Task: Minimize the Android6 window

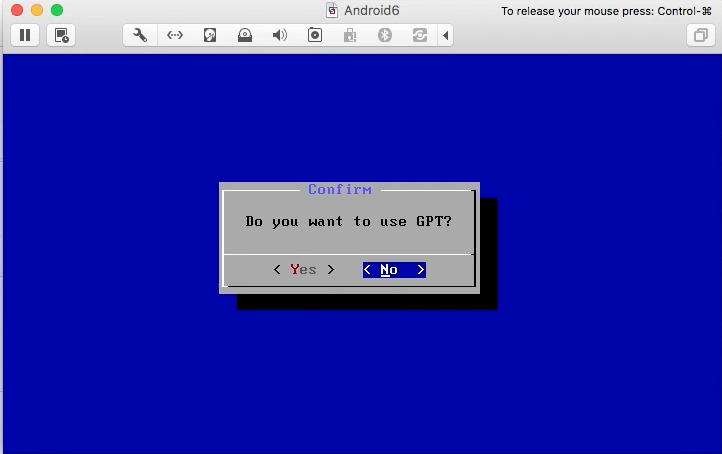Action: (x=36, y=10)
